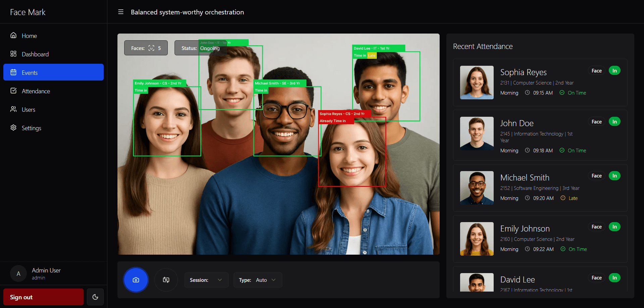Click the Dashboard grid icon
The width and height of the screenshot is (644, 308).
13,54
